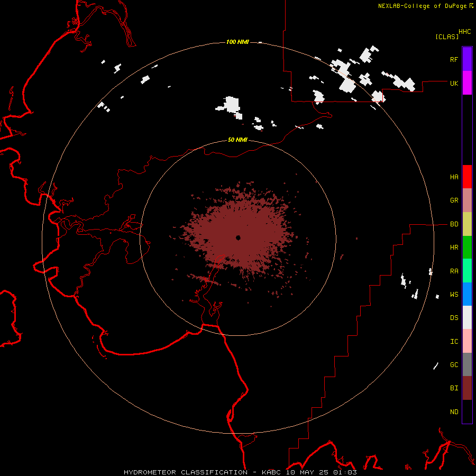
Task: Click the HR green legend swatch
Action: (467, 248)
